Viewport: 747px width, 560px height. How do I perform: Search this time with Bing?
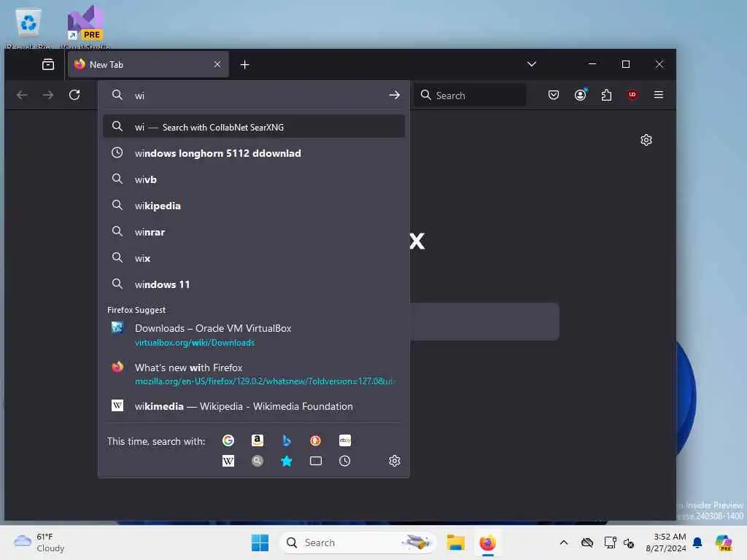tap(286, 440)
